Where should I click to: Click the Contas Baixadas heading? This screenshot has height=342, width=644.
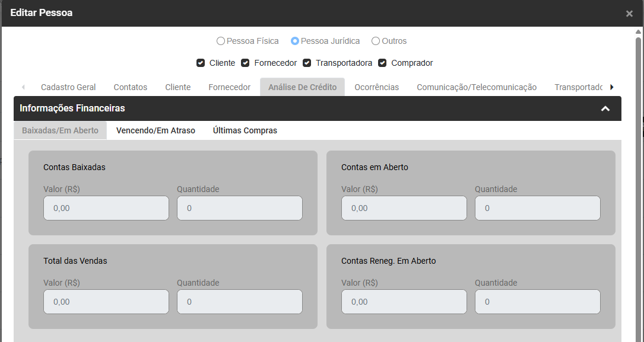pos(74,167)
